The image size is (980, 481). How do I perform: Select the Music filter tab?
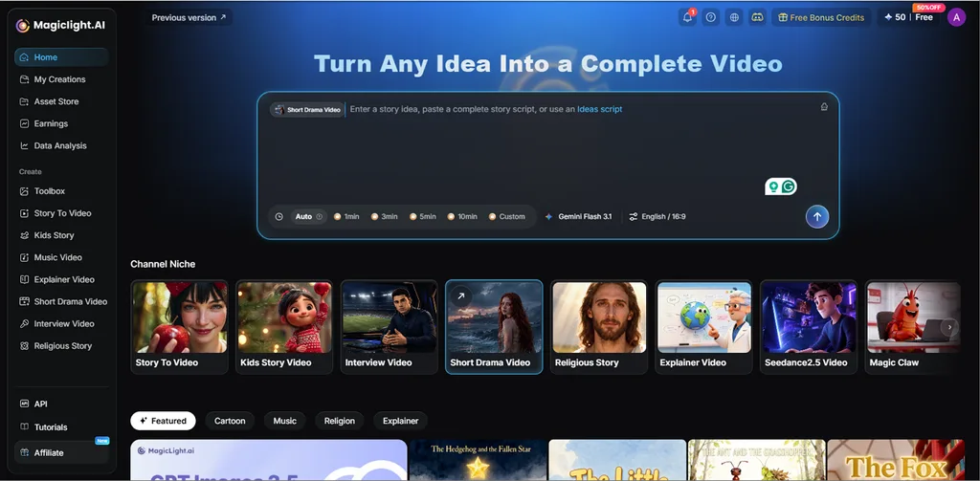(x=285, y=421)
